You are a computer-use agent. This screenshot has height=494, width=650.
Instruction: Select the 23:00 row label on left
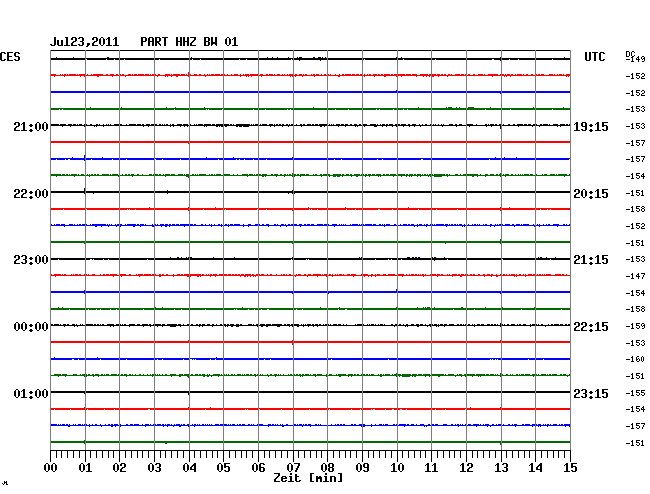pyautogui.click(x=31, y=260)
